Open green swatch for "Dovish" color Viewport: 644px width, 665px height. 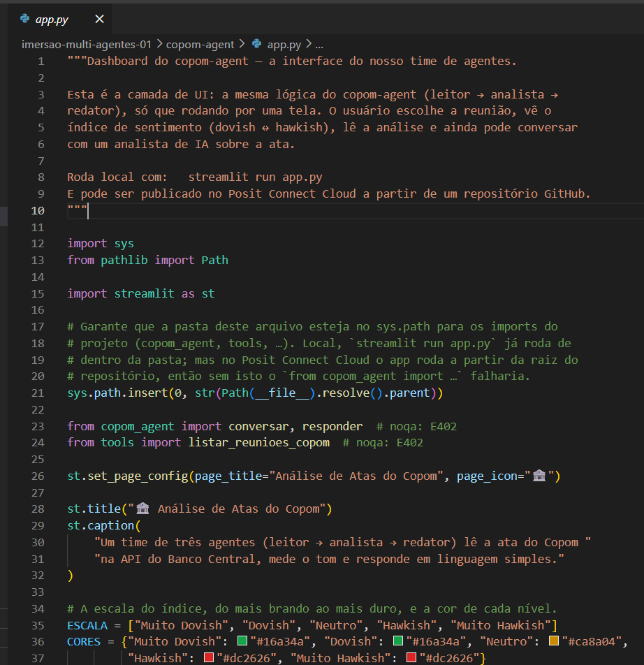[398, 641]
